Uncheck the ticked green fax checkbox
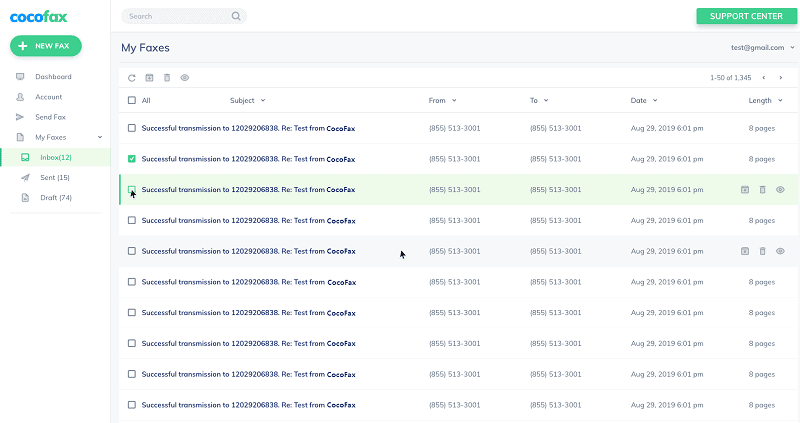 pos(132,159)
